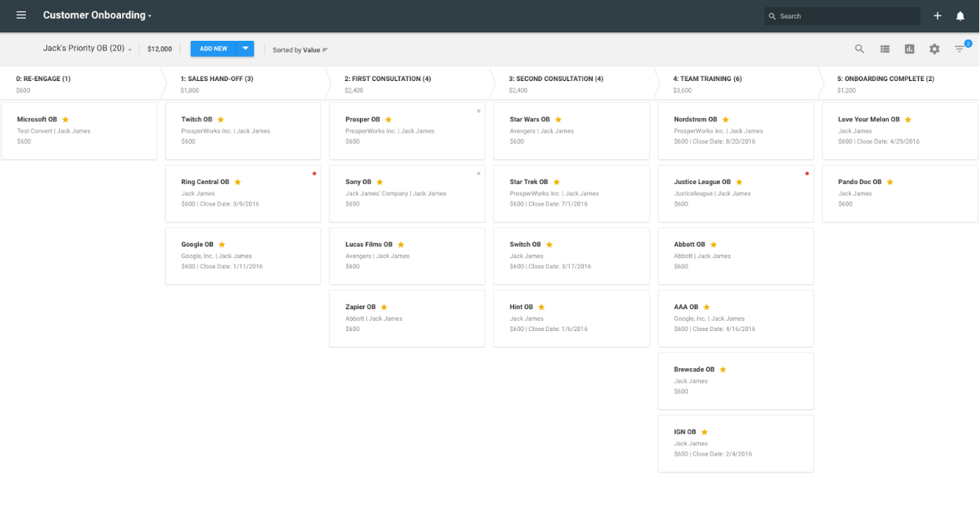980x519 pixels.
Task: Click in the top Search field
Action: pyautogui.click(x=842, y=16)
